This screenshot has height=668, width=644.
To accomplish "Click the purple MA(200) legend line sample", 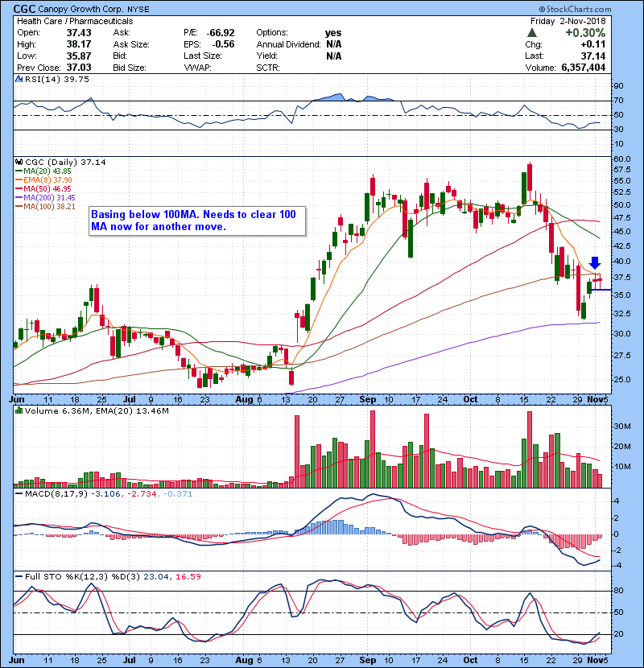I will pyautogui.click(x=19, y=198).
